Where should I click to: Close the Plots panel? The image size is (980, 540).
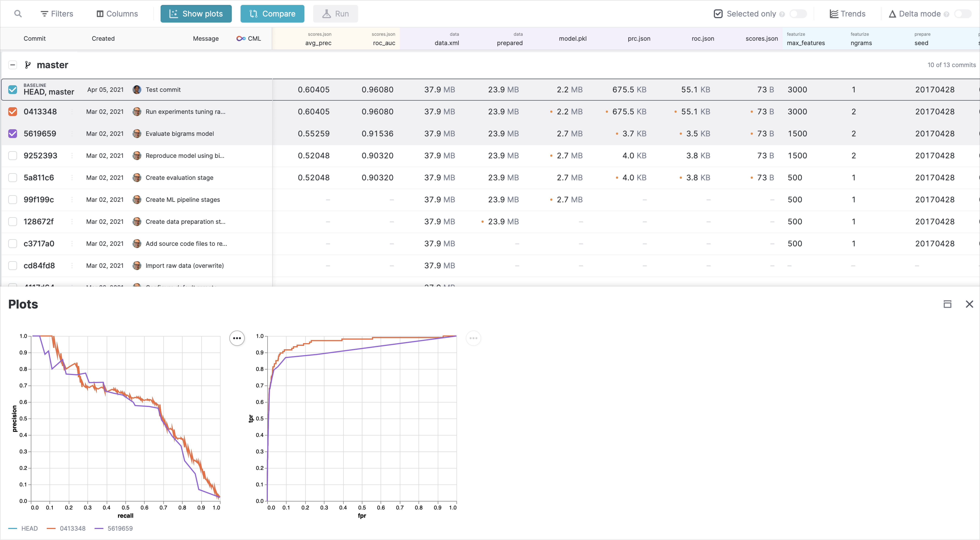(969, 304)
